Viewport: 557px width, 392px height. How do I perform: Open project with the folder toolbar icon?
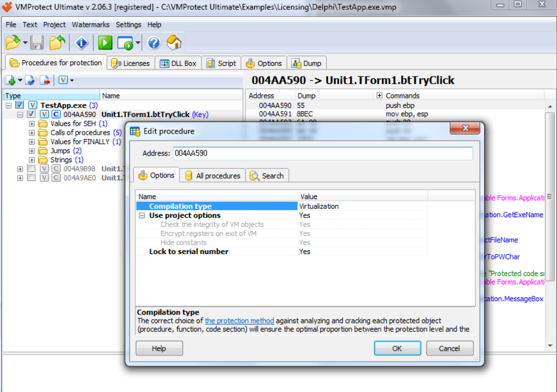(13, 43)
